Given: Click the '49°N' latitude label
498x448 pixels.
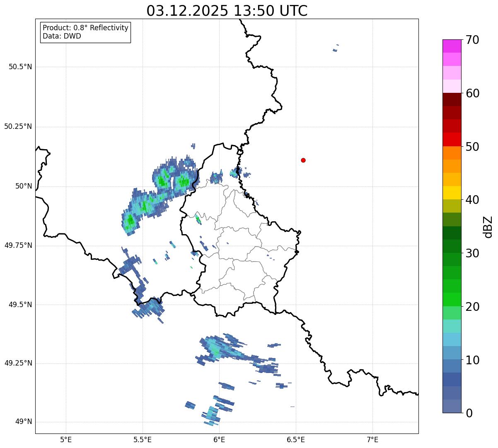Looking at the screenshot, I should pyautogui.click(x=24, y=422).
